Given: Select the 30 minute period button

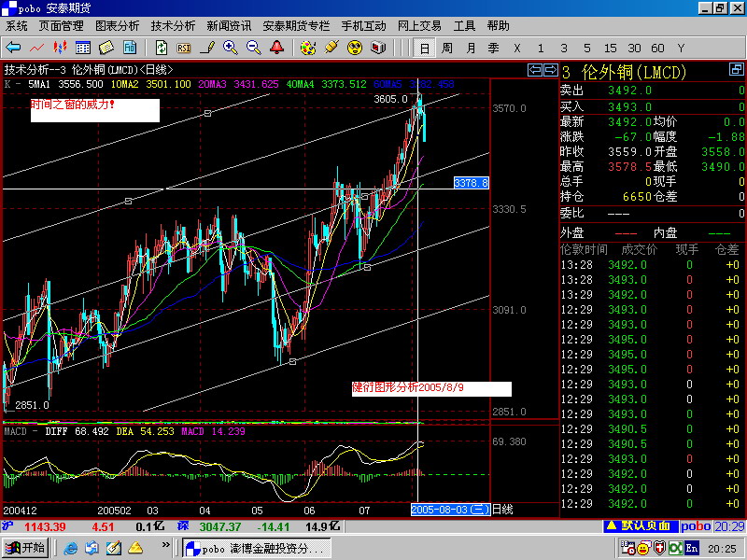Looking at the screenshot, I should pos(634,49).
